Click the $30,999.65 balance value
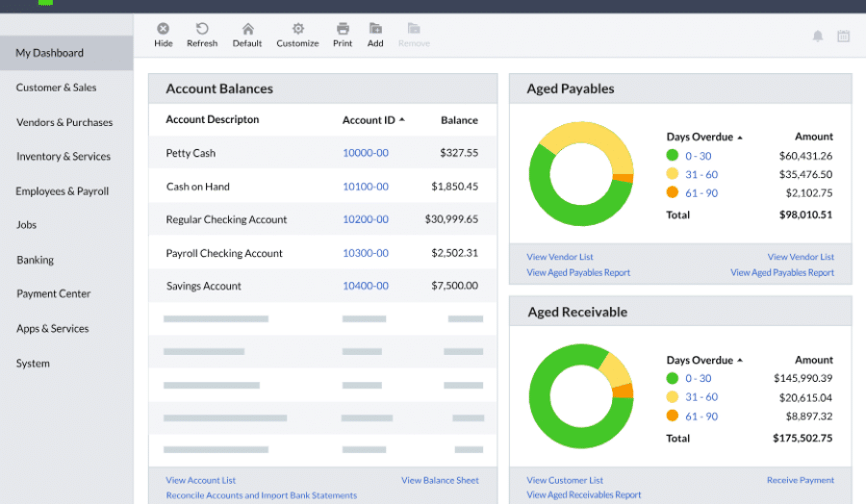The image size is (866, 504). tap(451, 219)
